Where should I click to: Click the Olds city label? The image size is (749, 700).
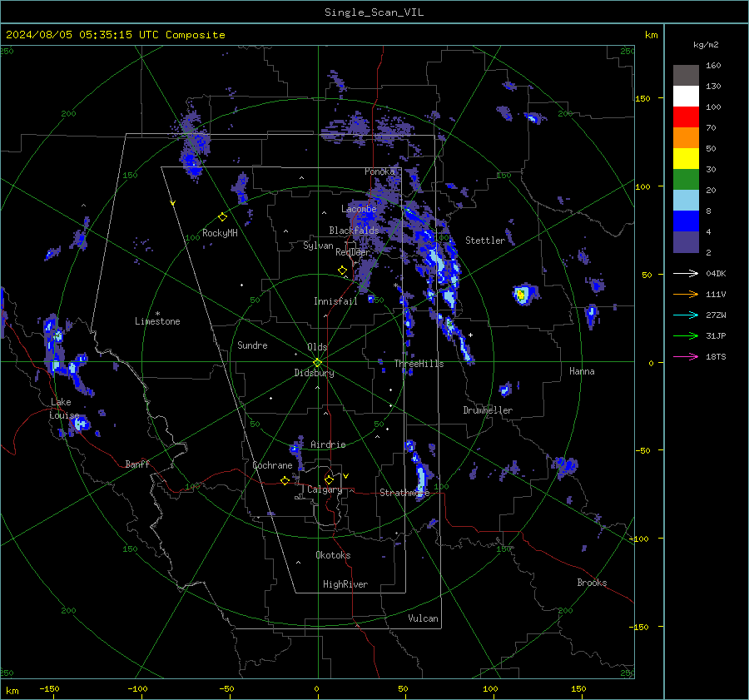(317, 347)
